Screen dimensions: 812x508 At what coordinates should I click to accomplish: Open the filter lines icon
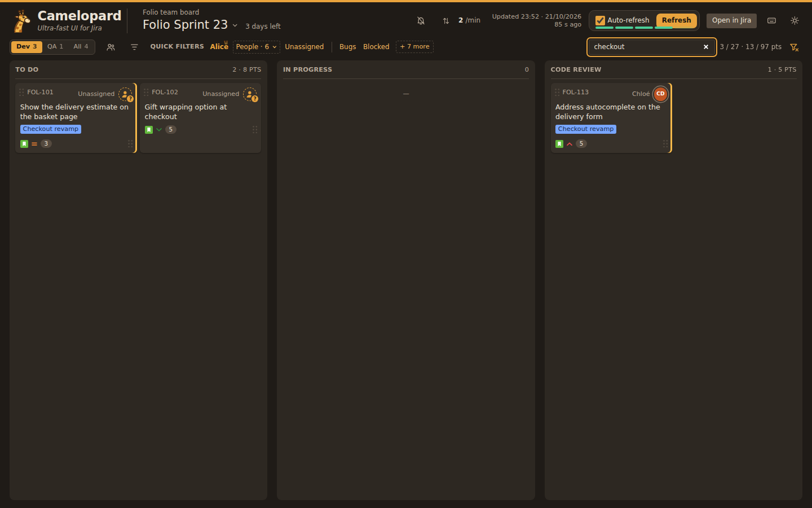point(134,47)
